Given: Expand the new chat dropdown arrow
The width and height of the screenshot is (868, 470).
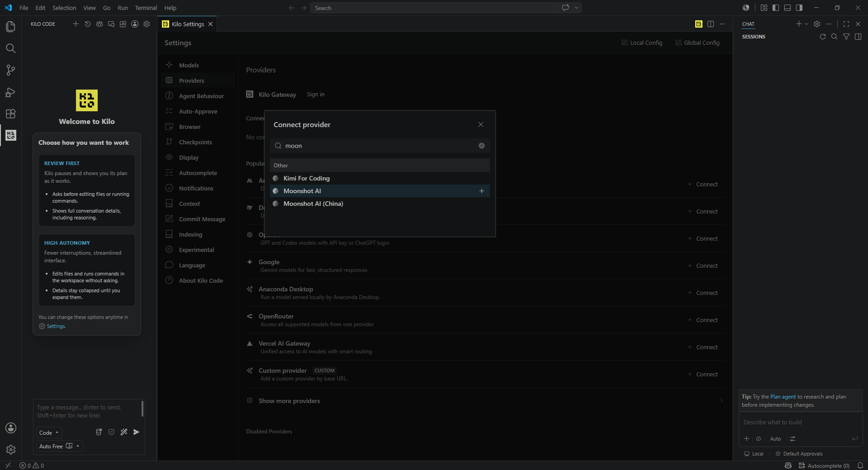Looking at the screenshot, I should click(806, 24).
